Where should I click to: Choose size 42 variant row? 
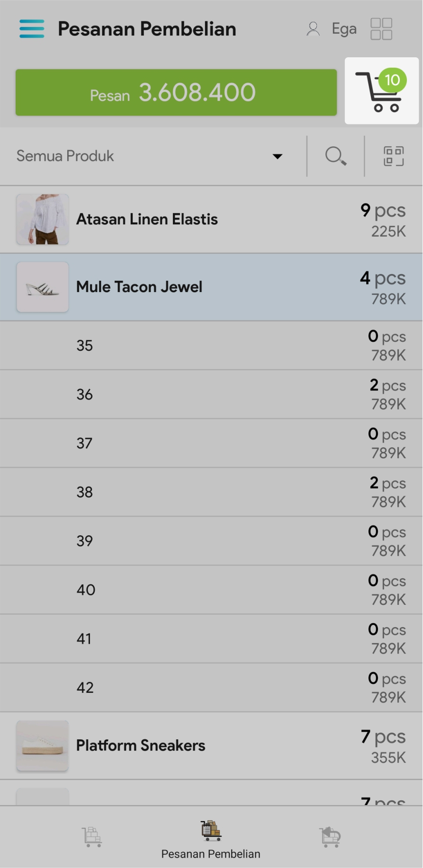coord(211,688)
